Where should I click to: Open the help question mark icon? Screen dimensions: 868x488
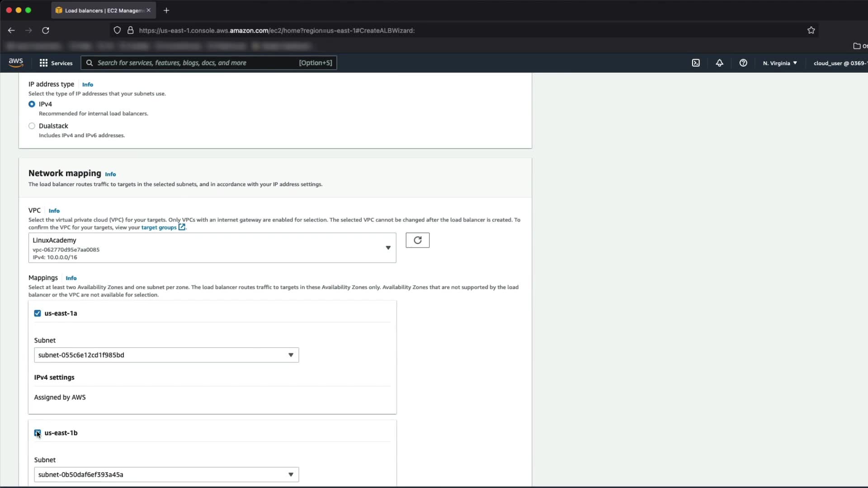coord(743,63)
